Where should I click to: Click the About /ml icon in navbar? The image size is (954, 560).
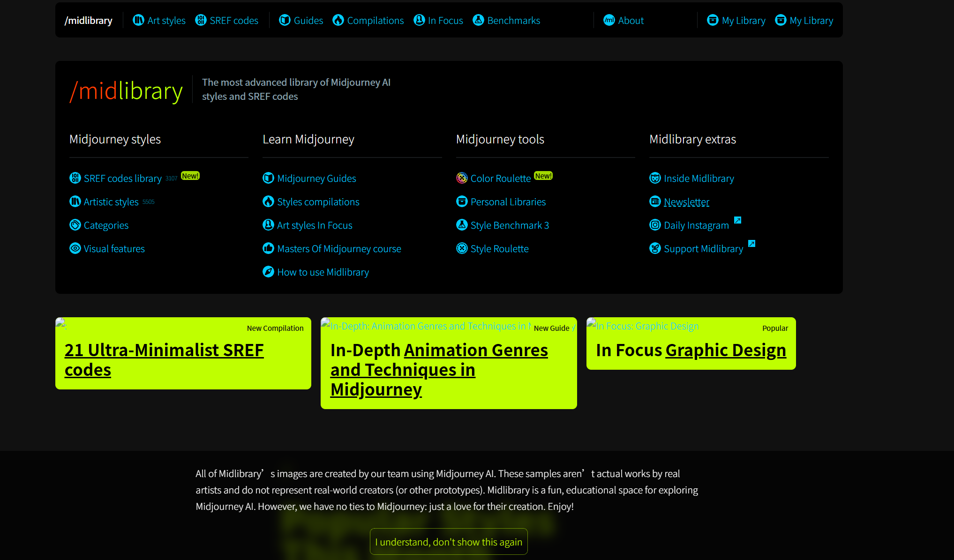[609, 20]
